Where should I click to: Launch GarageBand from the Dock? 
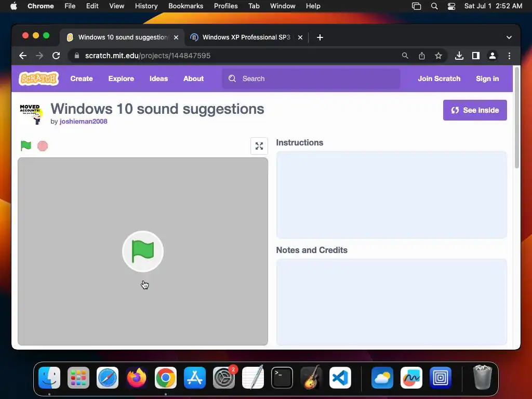pyautogui.click(x=311, y=378)
